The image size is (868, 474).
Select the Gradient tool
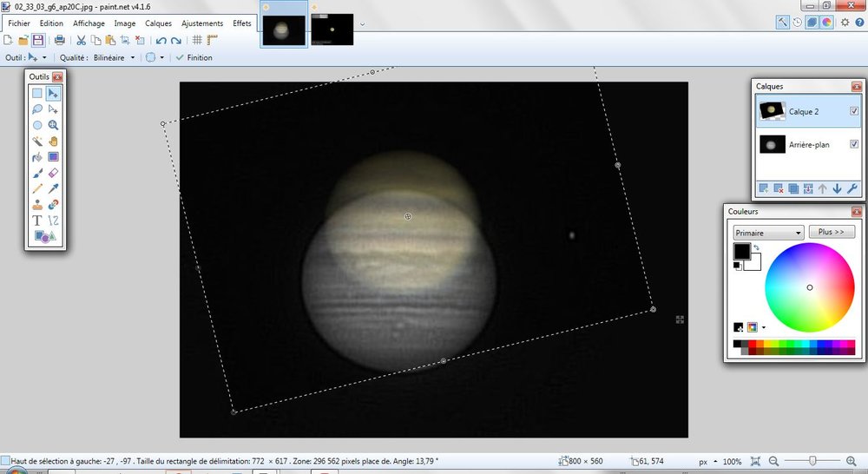coord(53,157)
